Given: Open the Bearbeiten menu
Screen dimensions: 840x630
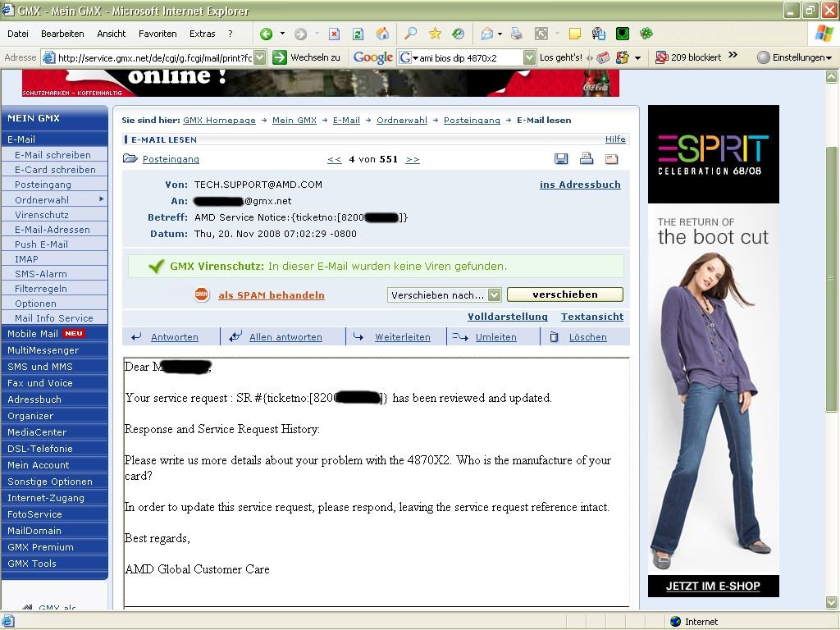Looking at the screenshot, I should (x=62, y=34).
